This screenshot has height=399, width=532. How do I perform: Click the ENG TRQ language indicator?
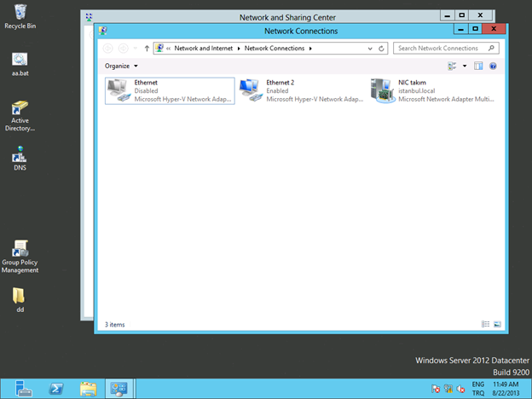478,389
